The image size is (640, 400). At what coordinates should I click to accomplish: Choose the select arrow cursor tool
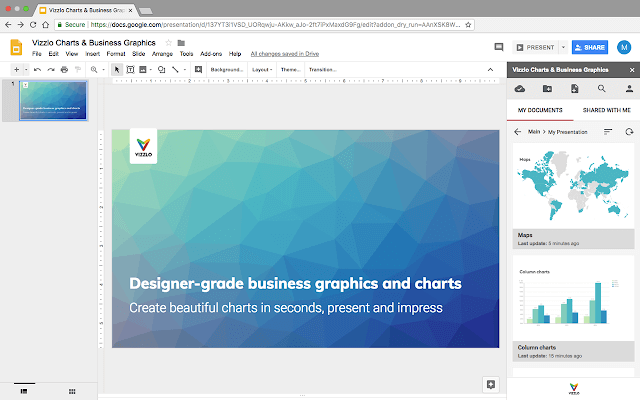click(117, 70)
